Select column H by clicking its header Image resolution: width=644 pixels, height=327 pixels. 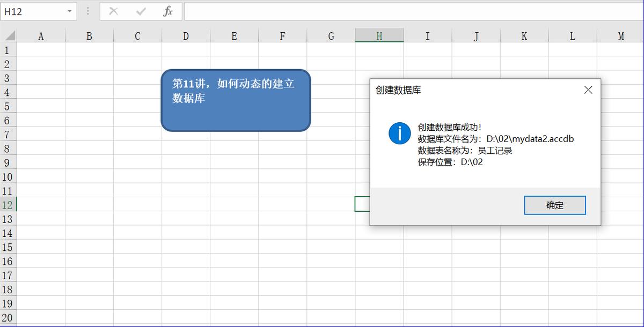(379, 36)
